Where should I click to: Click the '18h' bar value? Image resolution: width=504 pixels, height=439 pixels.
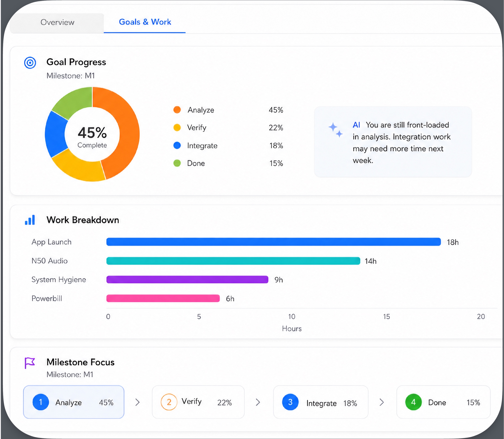pyautogui.click(x=453, y=242)
